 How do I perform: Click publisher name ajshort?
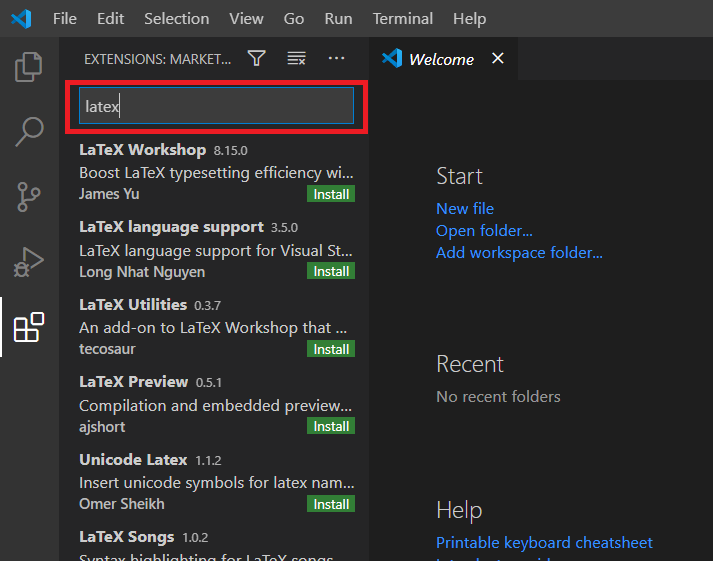coord(102,427)
